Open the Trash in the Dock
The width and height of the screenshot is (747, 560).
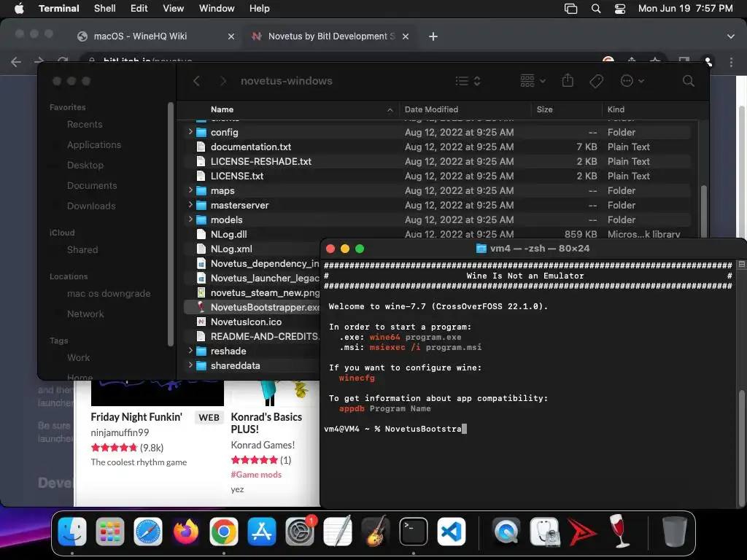tap(675, 531)
